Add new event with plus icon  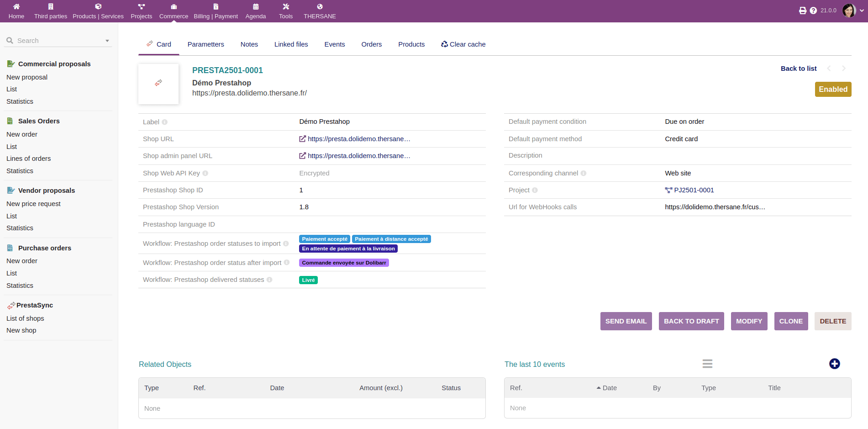(x=834, y=364)
